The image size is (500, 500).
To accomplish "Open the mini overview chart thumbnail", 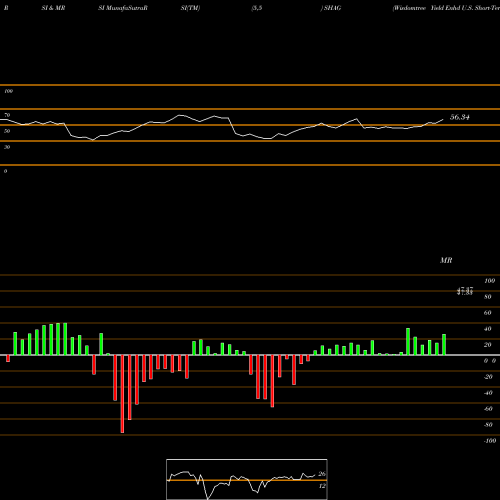I will click(x=247, y=479).
